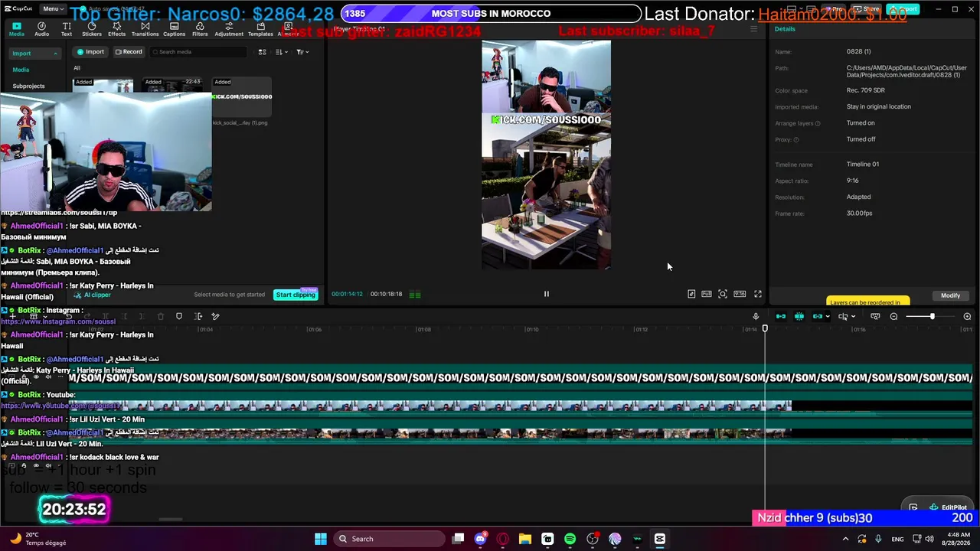Click the Export button
The width and height of the screenshot is (980, 551).
pos(904,9)
